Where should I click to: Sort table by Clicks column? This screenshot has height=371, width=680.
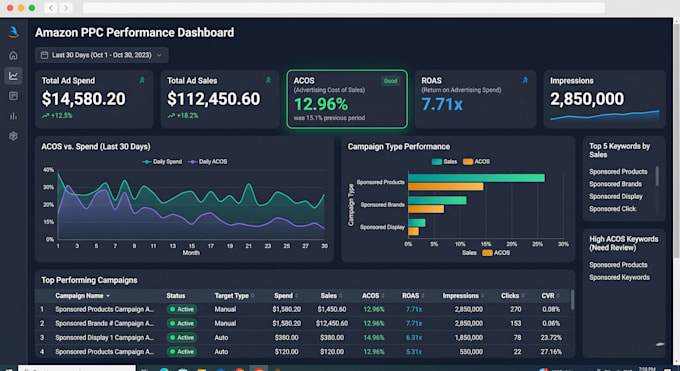click(x=513, y=296)
